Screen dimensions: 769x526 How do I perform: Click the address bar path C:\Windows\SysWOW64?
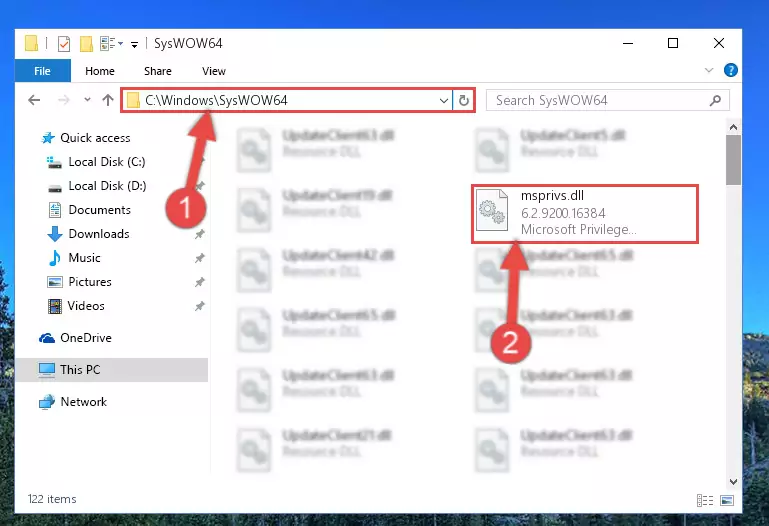[x=216, y=100]
